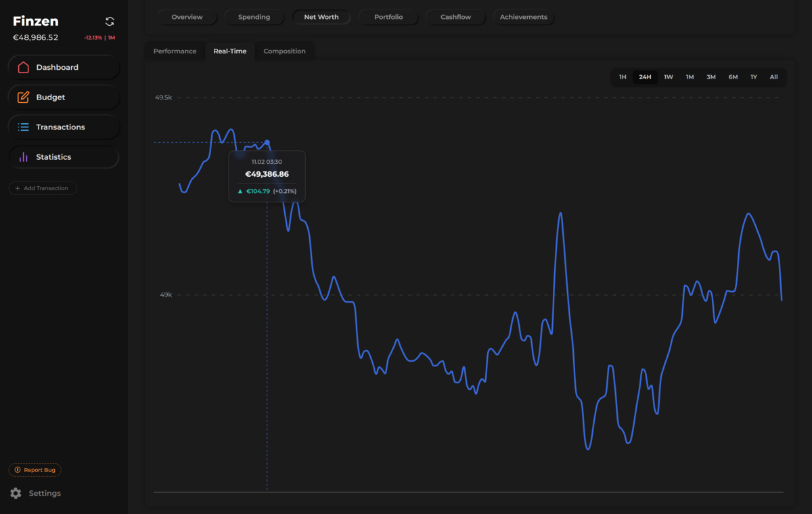View the Achievements section
This screenshot has width=812, height=514.
524,17
